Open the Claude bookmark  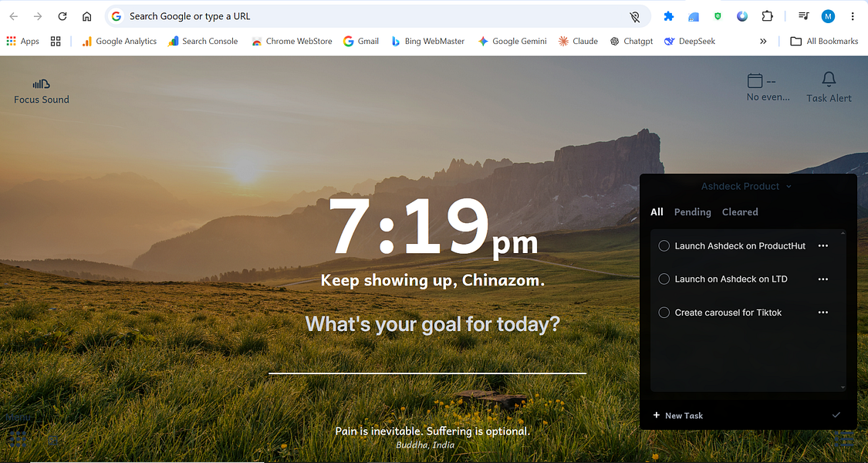coord(579,41)
